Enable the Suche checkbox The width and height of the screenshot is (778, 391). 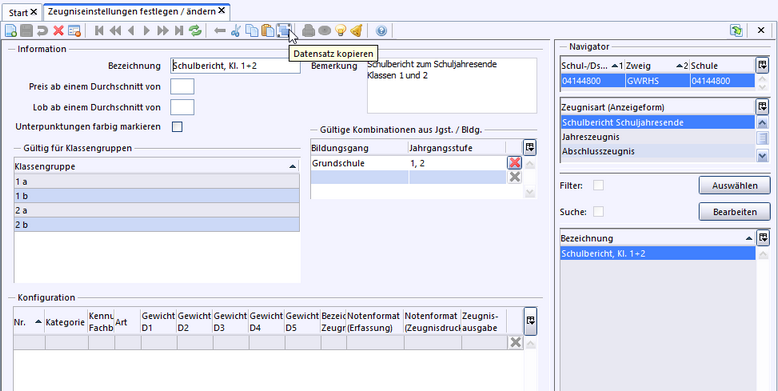599,212
